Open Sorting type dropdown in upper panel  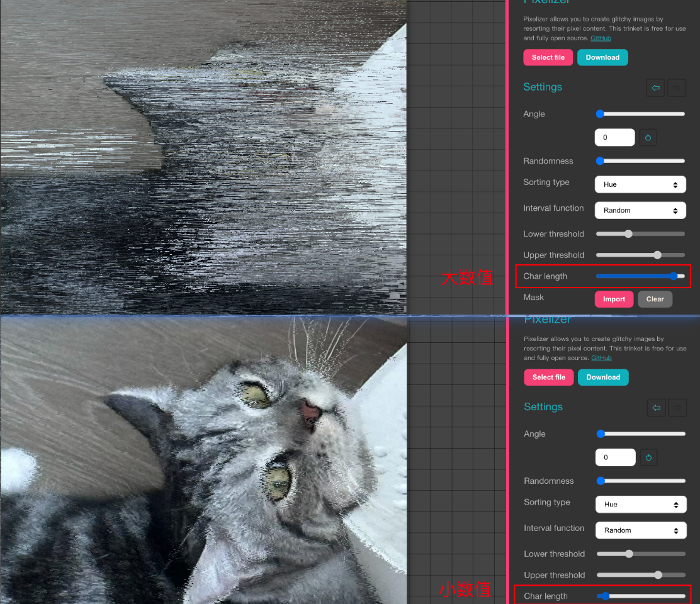tap(640, 185)
